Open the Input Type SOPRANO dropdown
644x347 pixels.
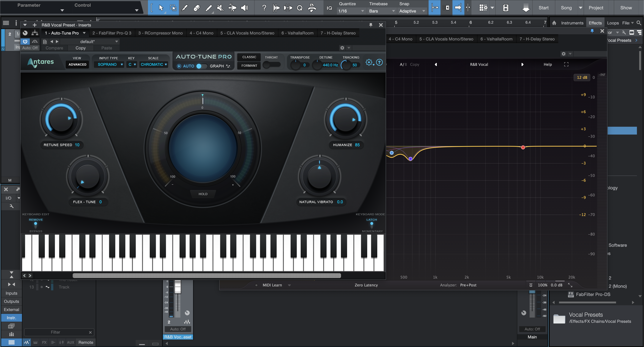[109, 64]
